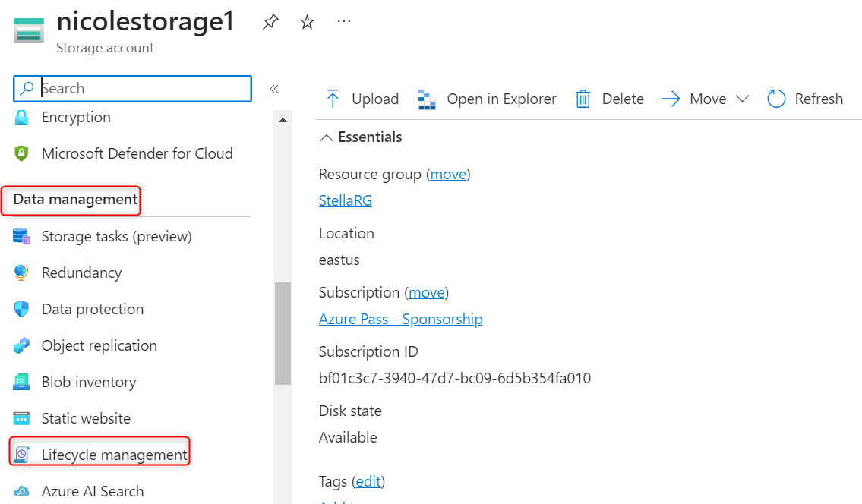862x504 pixels.
Task: Pin nicolestorage1 to dashboard
Action: pos(270,23)
